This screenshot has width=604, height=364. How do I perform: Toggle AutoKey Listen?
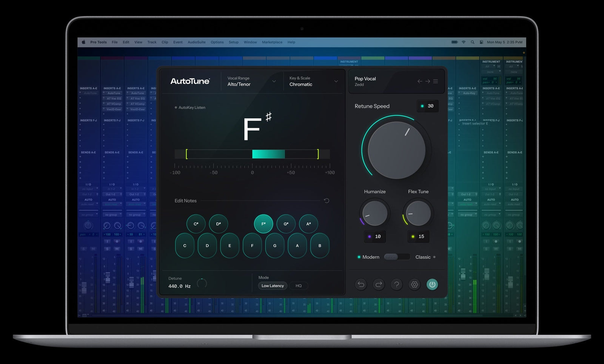pos(190,108)
